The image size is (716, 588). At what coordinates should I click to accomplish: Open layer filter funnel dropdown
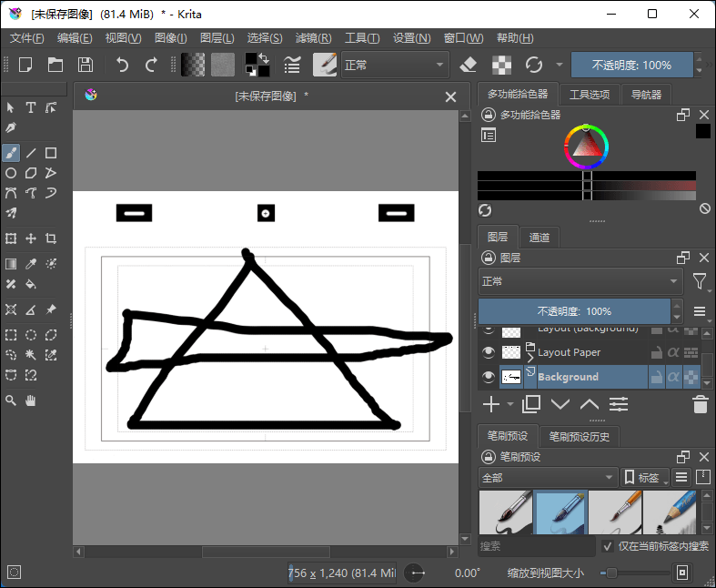(x=700, y=281)
